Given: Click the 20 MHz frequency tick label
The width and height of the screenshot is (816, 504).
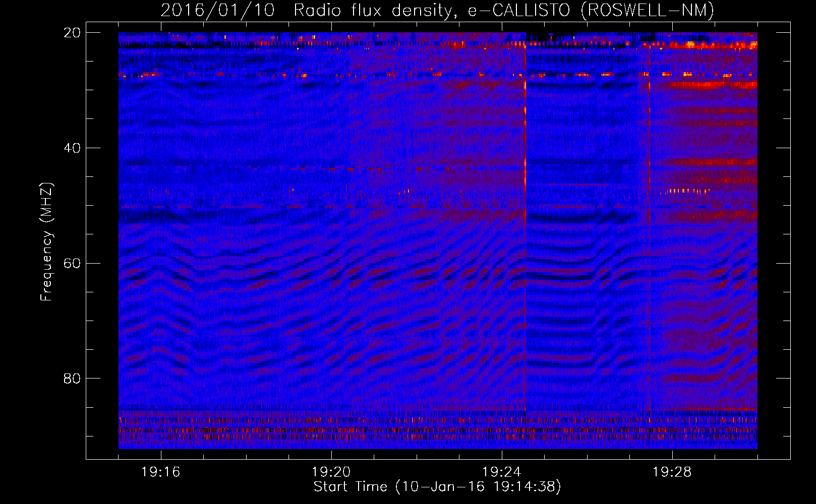Looking at the screenshot, I should pyautogui.click(x=72, y=32).
